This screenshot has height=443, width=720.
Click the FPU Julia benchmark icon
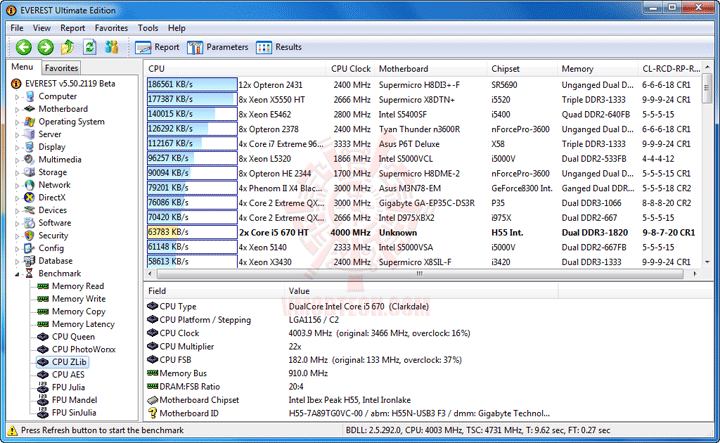[43, 387]
